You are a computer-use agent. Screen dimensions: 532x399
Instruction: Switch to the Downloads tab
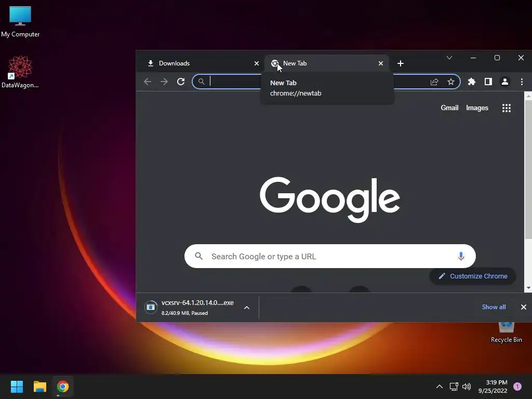click(x=200, y=63)
